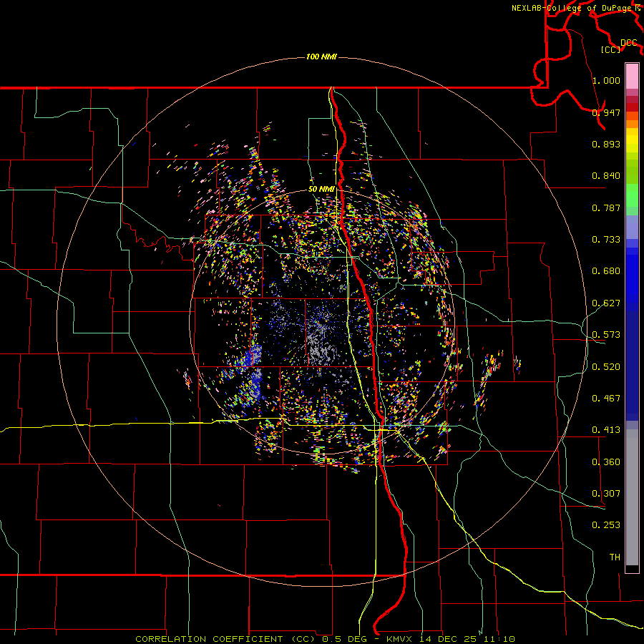Select the 0.947 scale value
644x644 pixels.
(606, 112)
